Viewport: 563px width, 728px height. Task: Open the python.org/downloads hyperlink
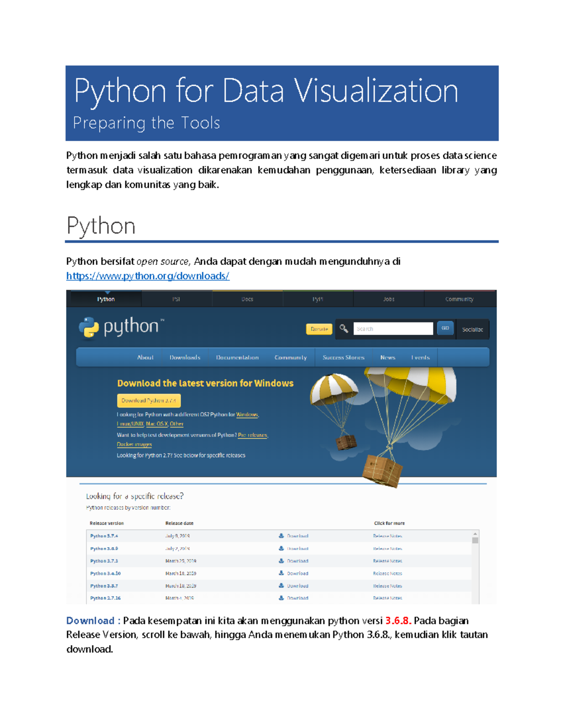point(147,276)
